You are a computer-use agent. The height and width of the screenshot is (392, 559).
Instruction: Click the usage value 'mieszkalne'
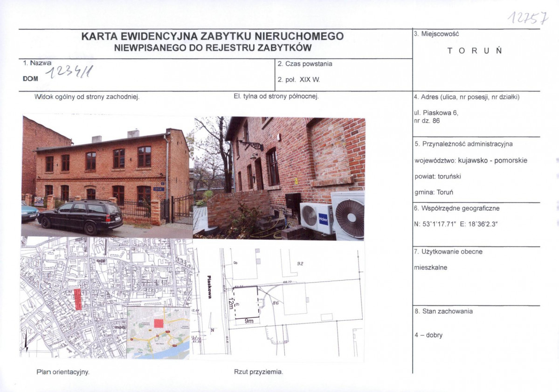pos(431,268)
